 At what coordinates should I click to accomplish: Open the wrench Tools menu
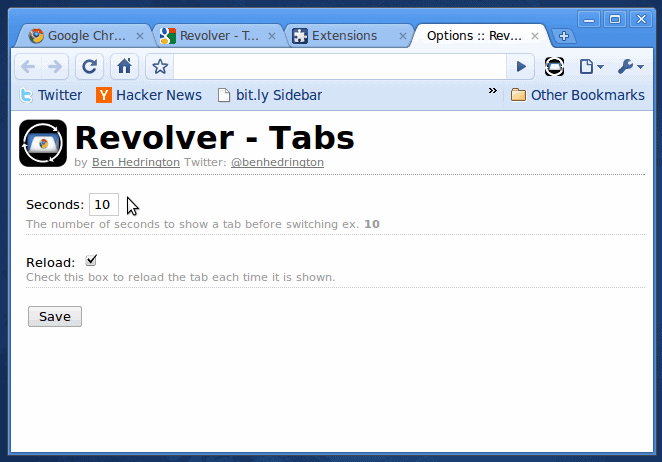pyautogui.click(x=630, y=66)
